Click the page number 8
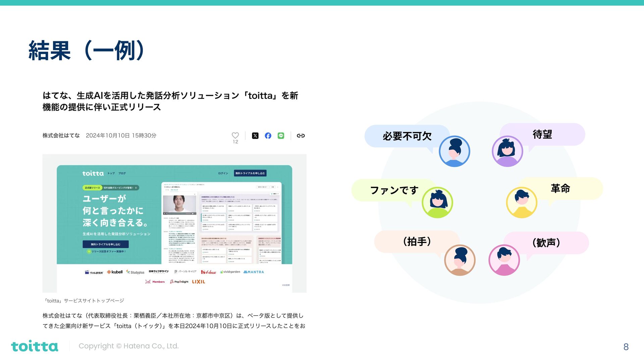The image size is (644, 362). 626,347
